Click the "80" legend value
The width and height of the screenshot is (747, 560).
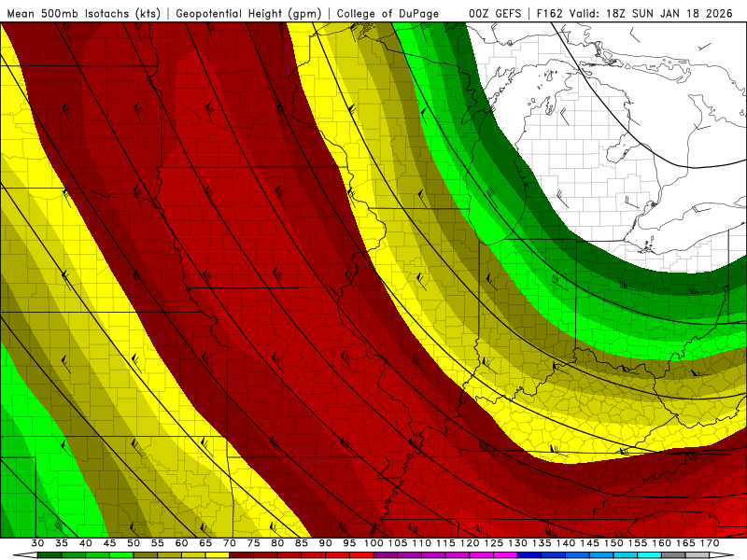click(x=277, y=543)
